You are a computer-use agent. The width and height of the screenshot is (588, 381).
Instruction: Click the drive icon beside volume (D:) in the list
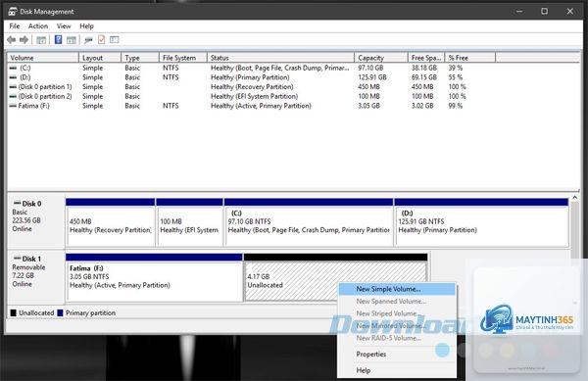[x=13, y=77]
